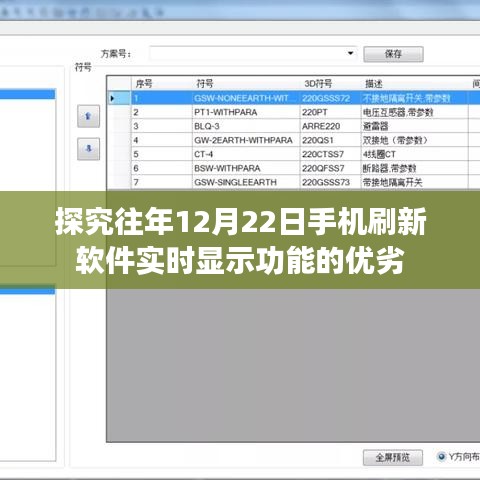Select the CT-4 row
Viewport: 480px width, 480px height.
click(293, 154)
